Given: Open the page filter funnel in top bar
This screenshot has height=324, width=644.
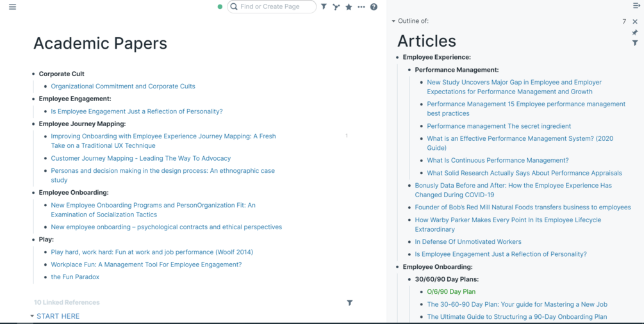Looking at the screenshot, I should coord(324,6).
